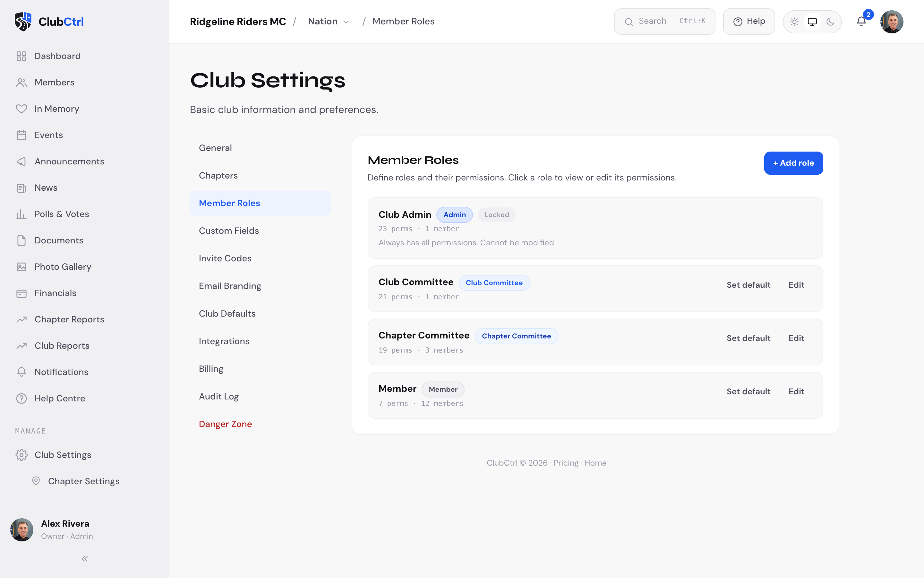Click the Pricing footer link

(x=566, y=463)
